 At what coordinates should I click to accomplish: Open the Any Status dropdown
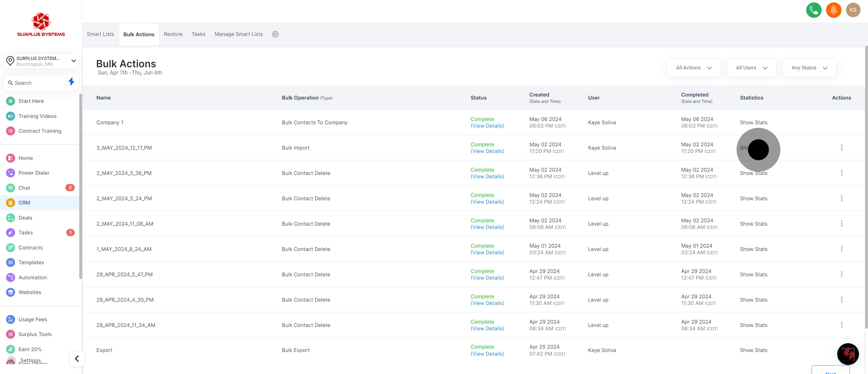pos(809,68)
